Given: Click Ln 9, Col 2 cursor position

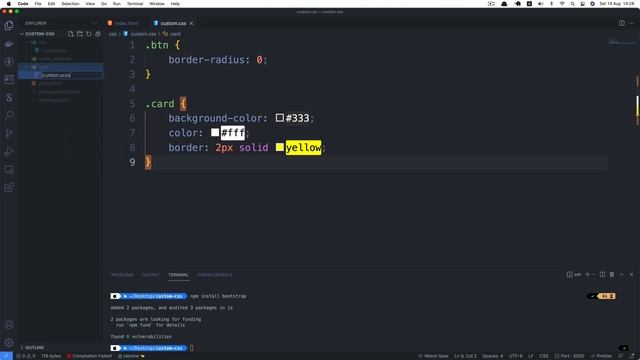Looking at the screenshot, I should tap(465, 356).
